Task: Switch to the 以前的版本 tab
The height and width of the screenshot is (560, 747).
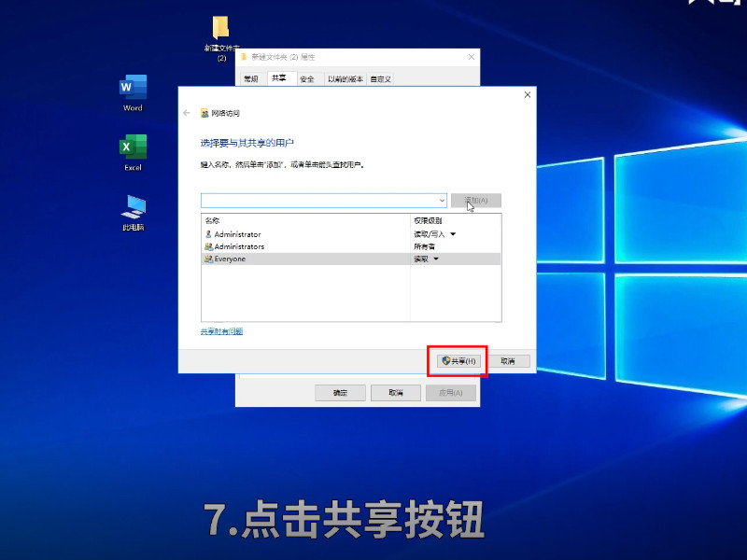Action: [345, 79]
